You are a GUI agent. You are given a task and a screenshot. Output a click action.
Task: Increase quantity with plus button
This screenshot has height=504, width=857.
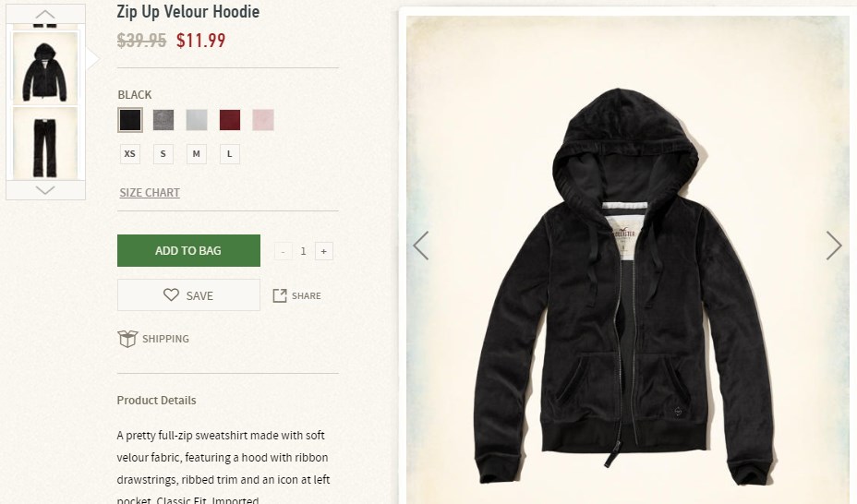(323, 251)
